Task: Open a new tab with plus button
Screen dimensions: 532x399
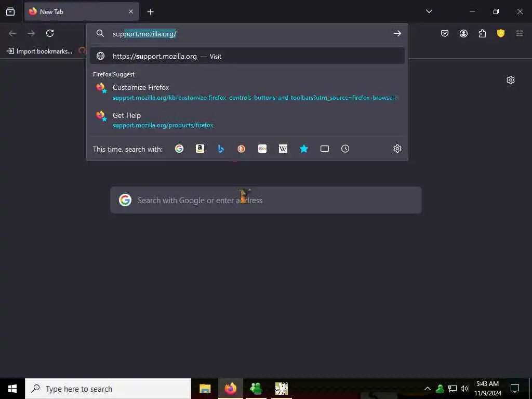Action: tap(150, 12)
